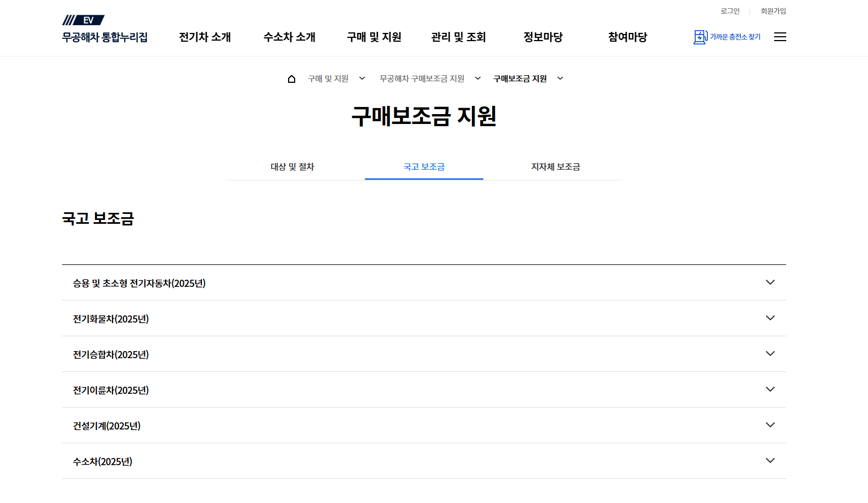The image size is (868, 503).
Task: Expand breadcrumb dropdown next to 구매보조금 지원
Action: 560,78
